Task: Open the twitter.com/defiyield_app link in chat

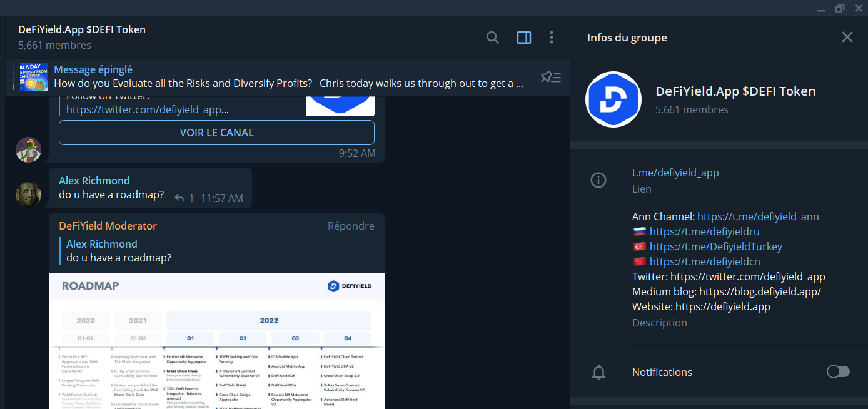Action: pyautogui.click(x=147, y=109)
